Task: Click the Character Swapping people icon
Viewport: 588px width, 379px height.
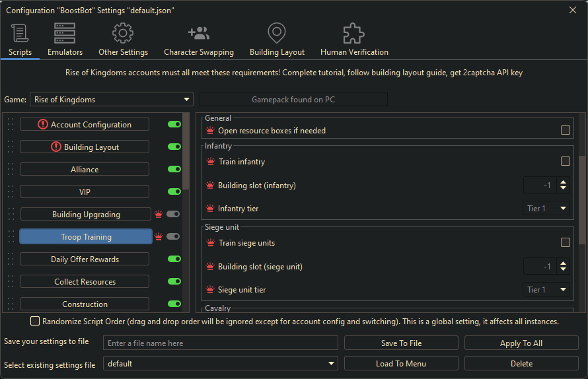Action: tap(198, 33)
